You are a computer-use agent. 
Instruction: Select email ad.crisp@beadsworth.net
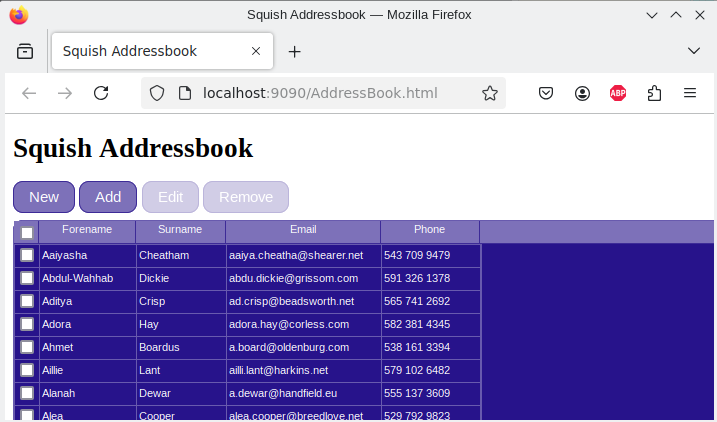click(304, 301)
